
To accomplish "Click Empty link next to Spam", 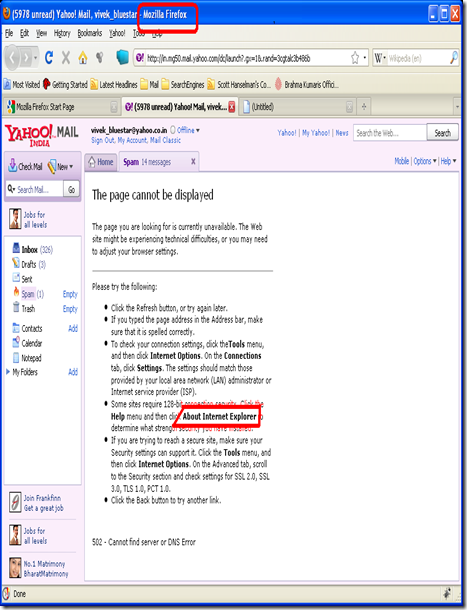I will [x=70, y=294].
